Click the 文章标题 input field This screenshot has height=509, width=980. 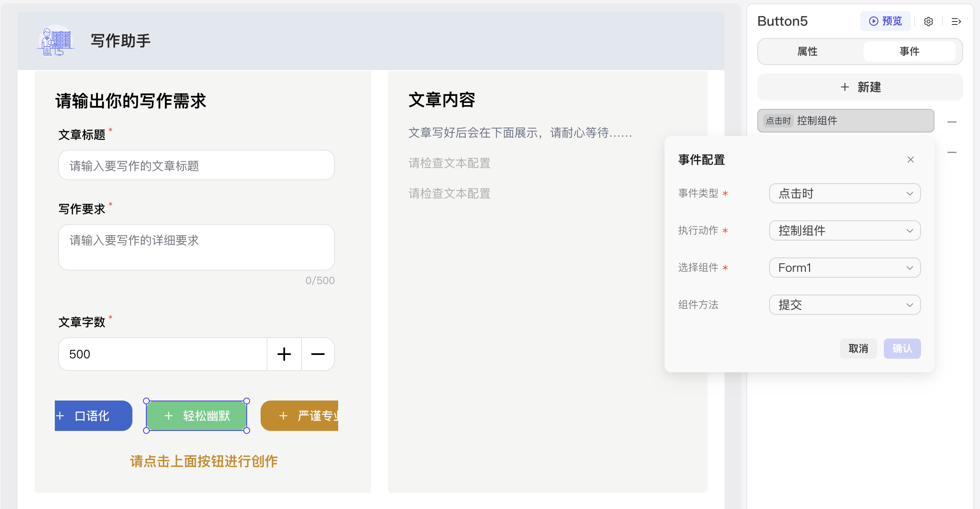(196, 165)
